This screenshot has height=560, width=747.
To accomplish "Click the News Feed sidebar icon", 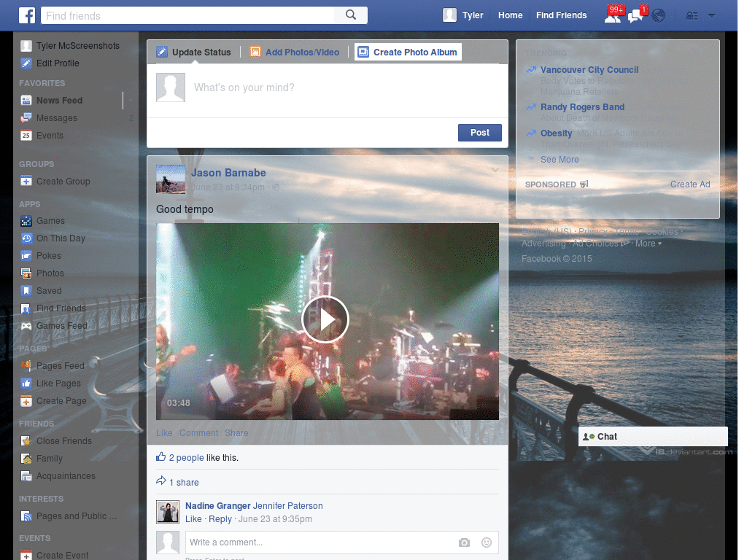I will [26, 100].
